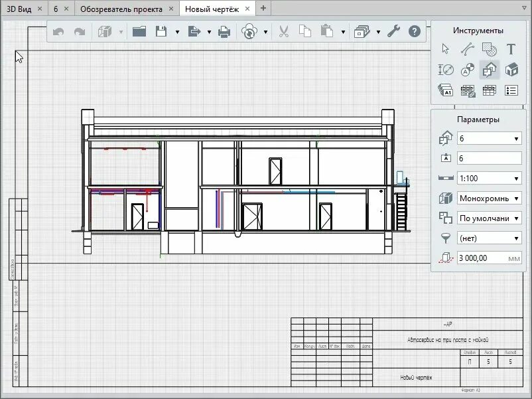
Task: Open the Save options dropdown arrow
Action: 177,33
